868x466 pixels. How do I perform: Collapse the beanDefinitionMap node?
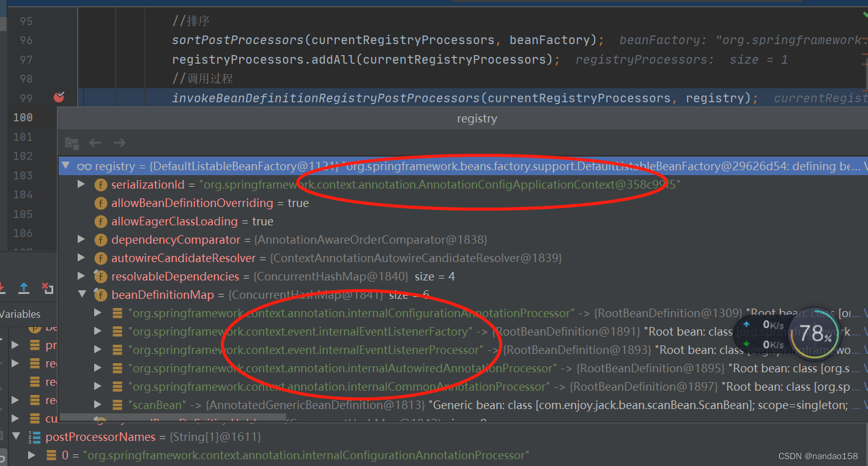(x=82, y=295)
